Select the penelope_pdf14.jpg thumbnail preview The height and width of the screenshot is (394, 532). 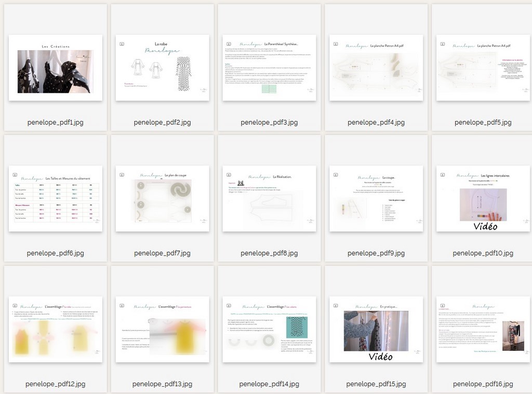(x=269, y=330)
